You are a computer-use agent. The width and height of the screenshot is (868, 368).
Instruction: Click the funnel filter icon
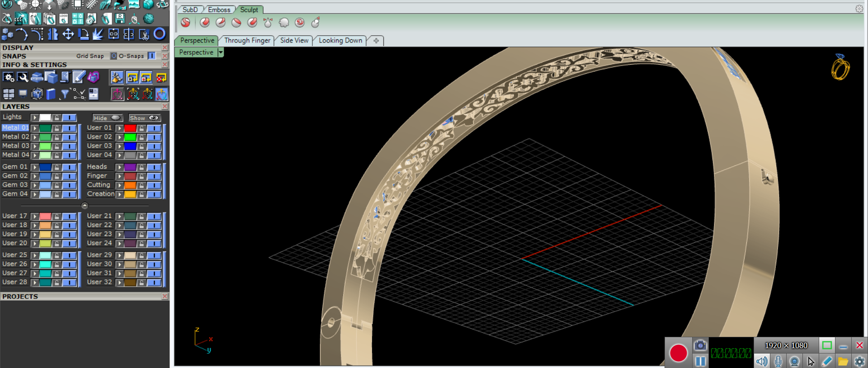(65, 94)
